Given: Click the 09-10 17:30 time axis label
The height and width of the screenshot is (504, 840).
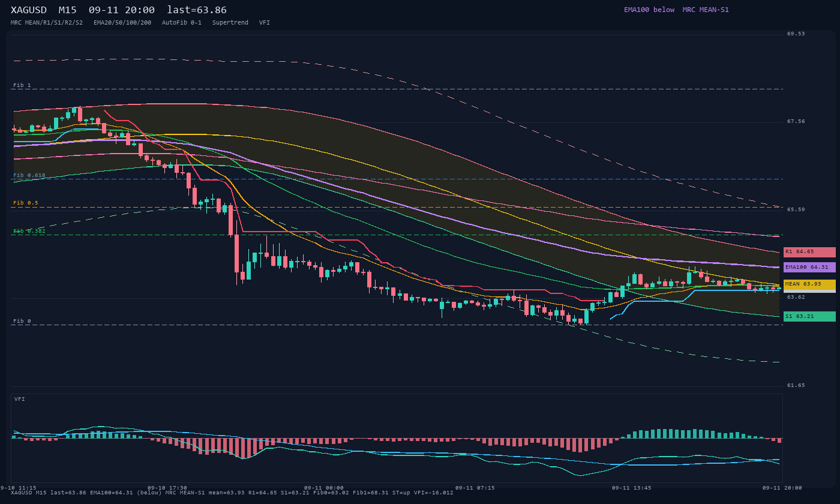Looking at the screenshot, I should pos(167,488).
